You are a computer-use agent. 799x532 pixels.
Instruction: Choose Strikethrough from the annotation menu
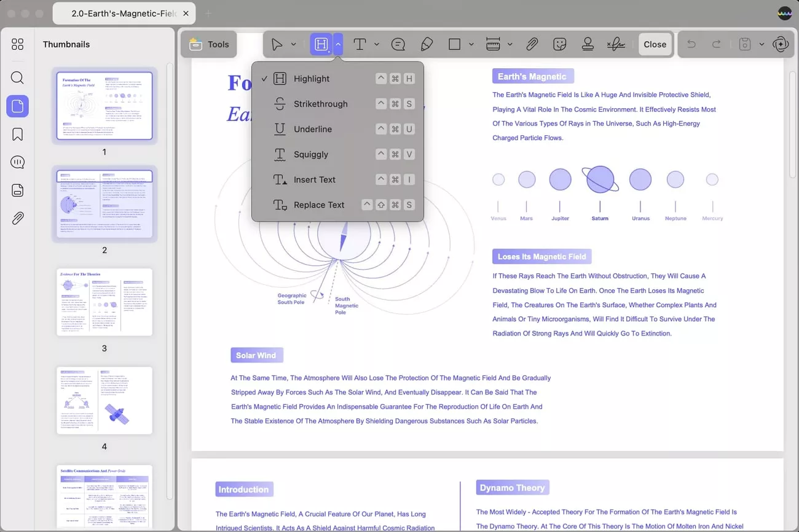pyautogui.click(x=321, y=103)
